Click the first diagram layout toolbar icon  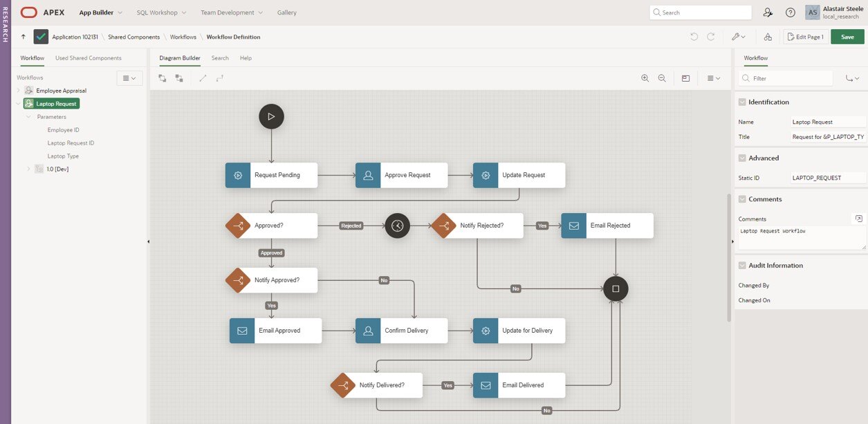[162, 78]
